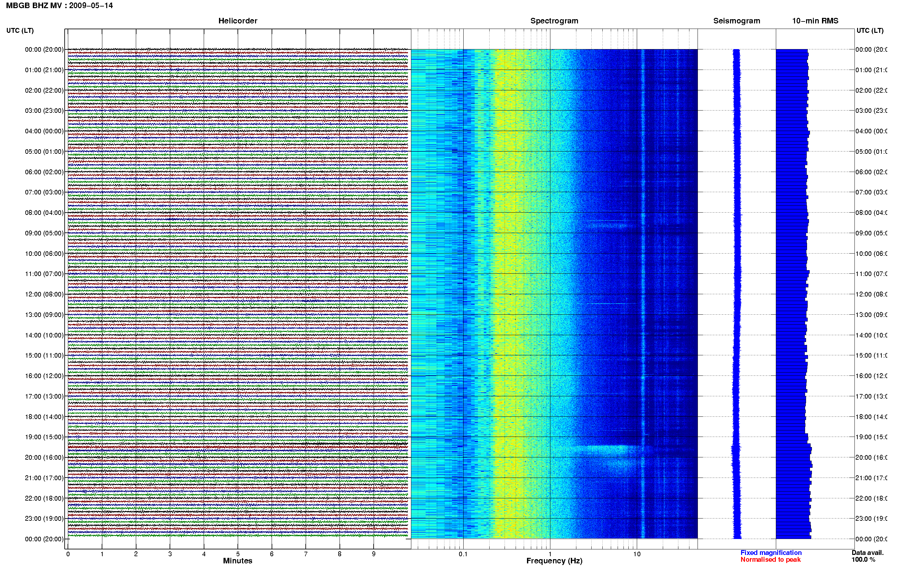The width and height of the screenshot is (924, 578).
Task: Click the left 09:00 (05:00) time label
Action: (x=44, y=233)
